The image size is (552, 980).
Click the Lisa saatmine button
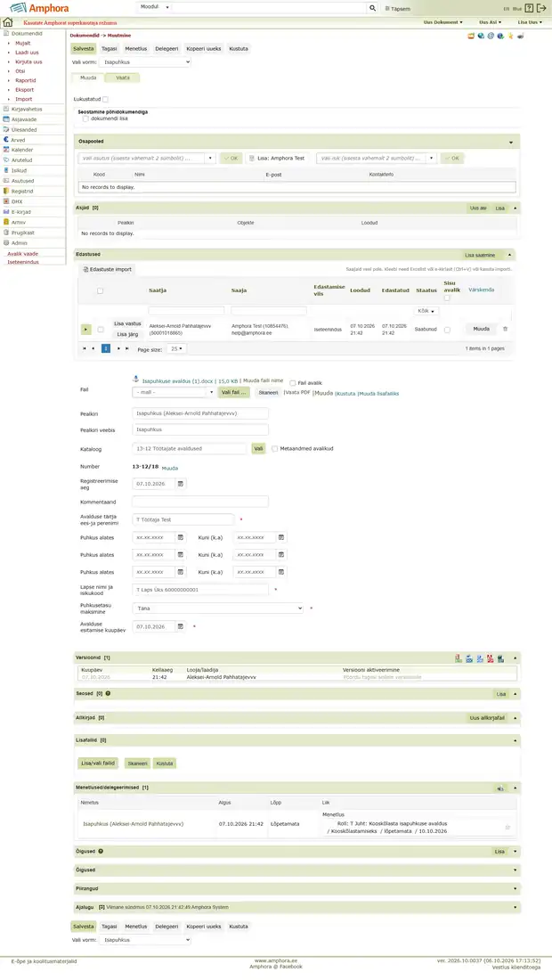pos(480,255)
